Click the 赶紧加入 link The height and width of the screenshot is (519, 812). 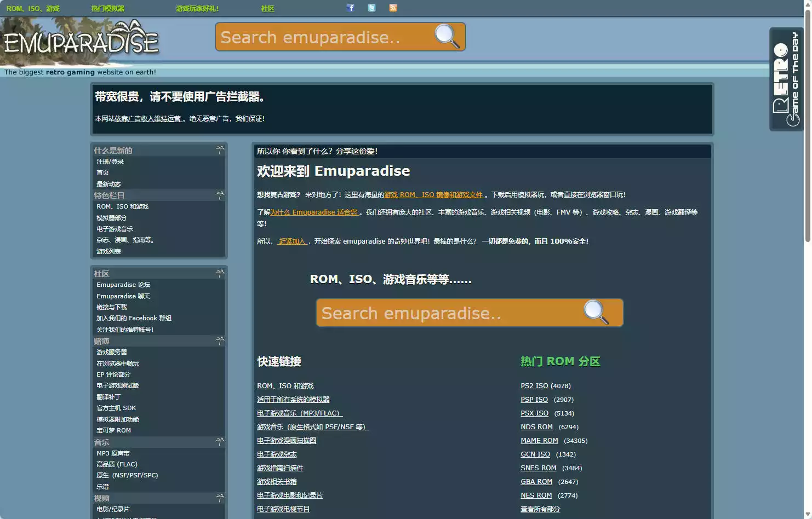[x=292, y=241]
